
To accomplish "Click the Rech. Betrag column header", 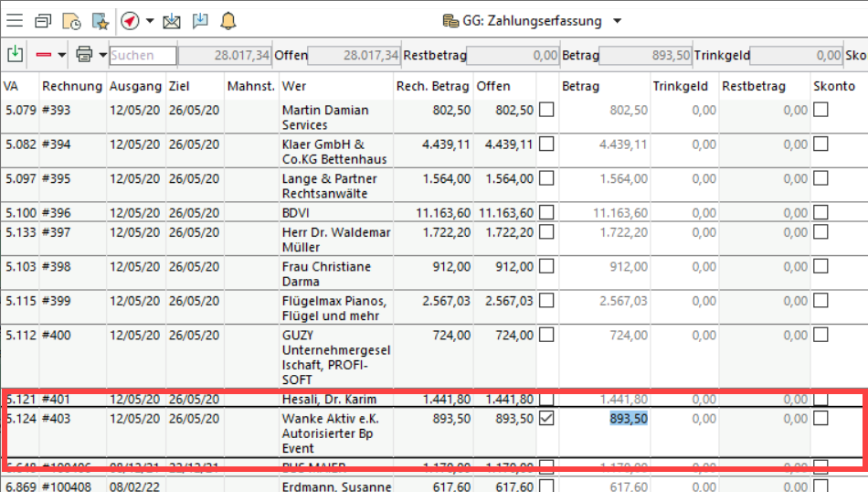I will pos(432,86).
